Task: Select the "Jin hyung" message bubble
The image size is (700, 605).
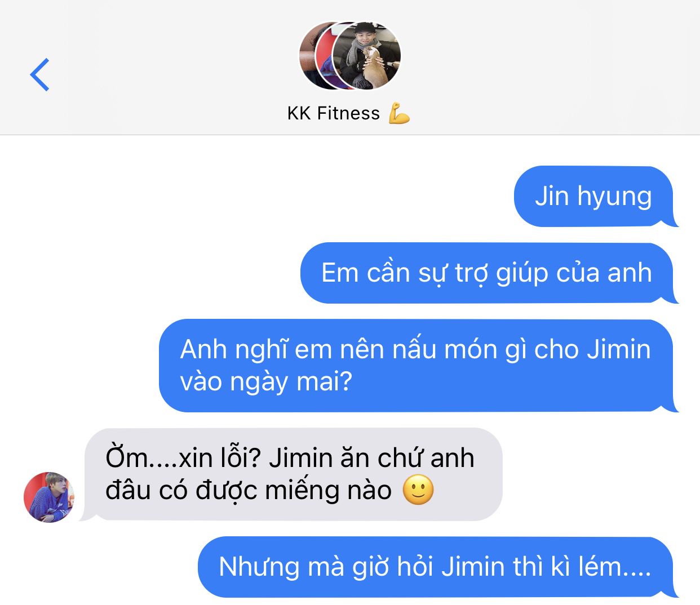Action: pyautogui.click(x=596, y=197)
